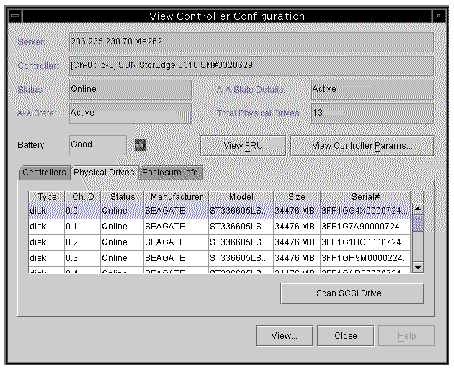Select the Ch.ID 0.2 cell
Image resolution: width=454 pixels, height=370 pixels.
(x=82, y=242)
